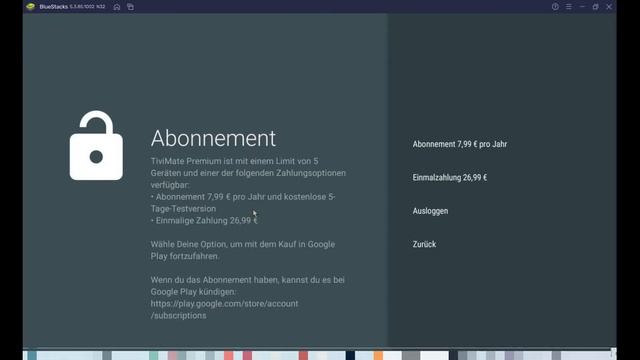
Task: Click the Google Play kündigen paragraph
Action: [247, 286]
